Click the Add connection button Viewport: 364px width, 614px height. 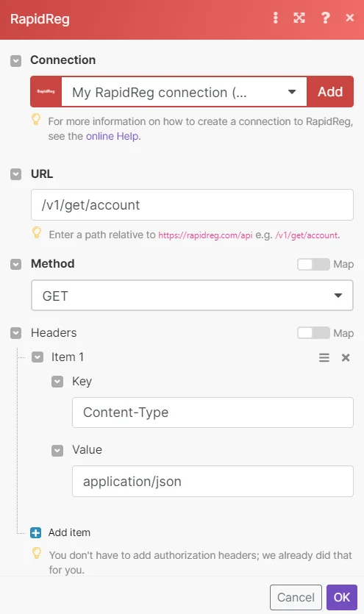[x=330, y=92]
